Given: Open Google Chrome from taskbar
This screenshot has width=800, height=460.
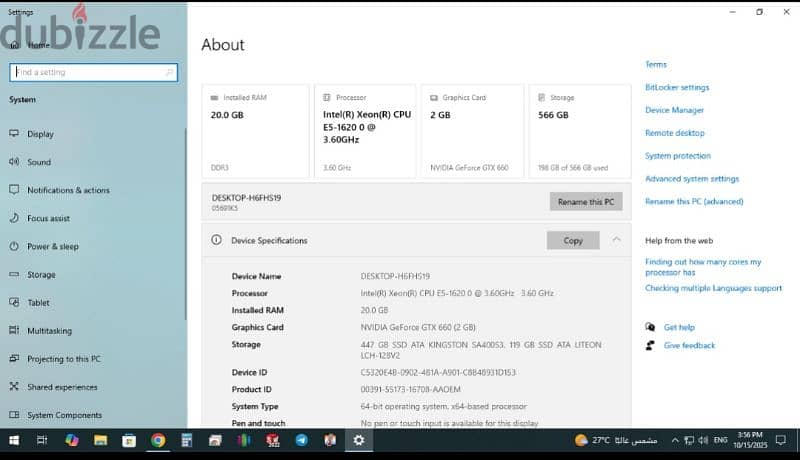Looking at the screenshot, I should [x=158, y=440].
